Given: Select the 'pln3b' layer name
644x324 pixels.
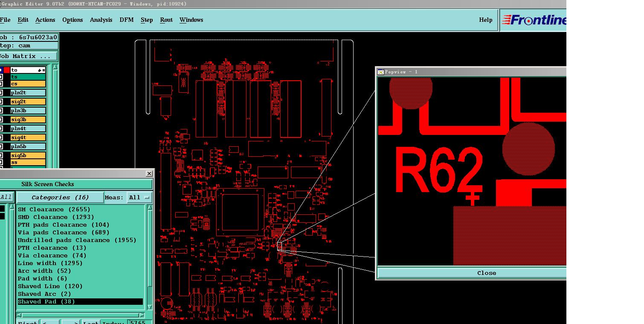Looking at the screenshot, I should click(28, 111).
